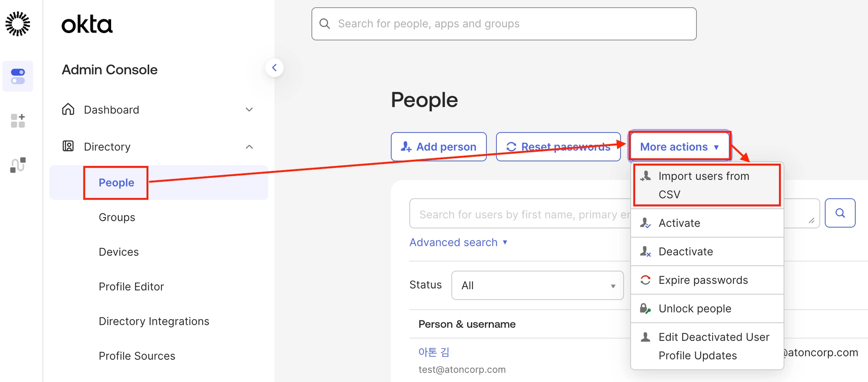This screenshot has width=868, height=382.
Task: Click the blue user search magnifier button
Action: tap(840, 213)
